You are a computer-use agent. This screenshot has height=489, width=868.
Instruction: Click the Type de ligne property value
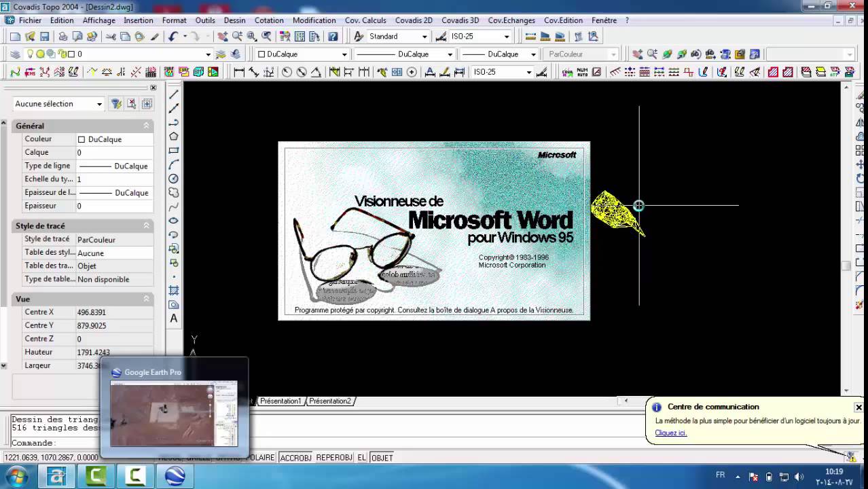(x=114, y=166)
